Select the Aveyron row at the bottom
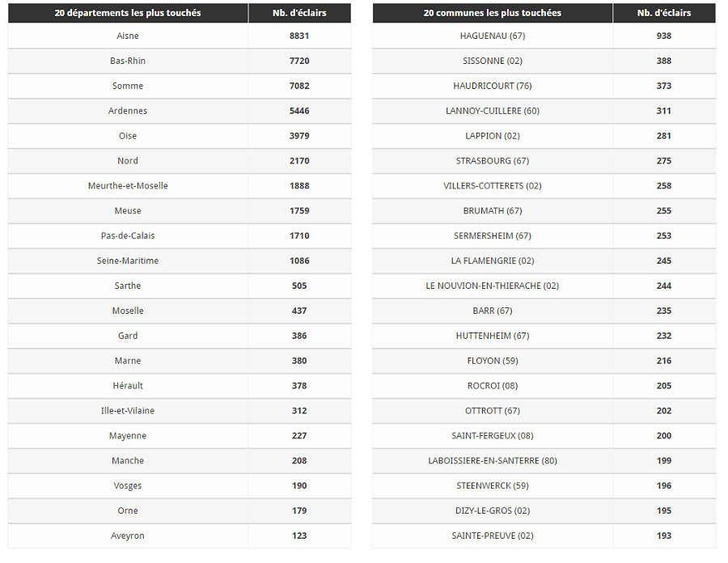Screen dimensions: 728x563 point(180,535)
